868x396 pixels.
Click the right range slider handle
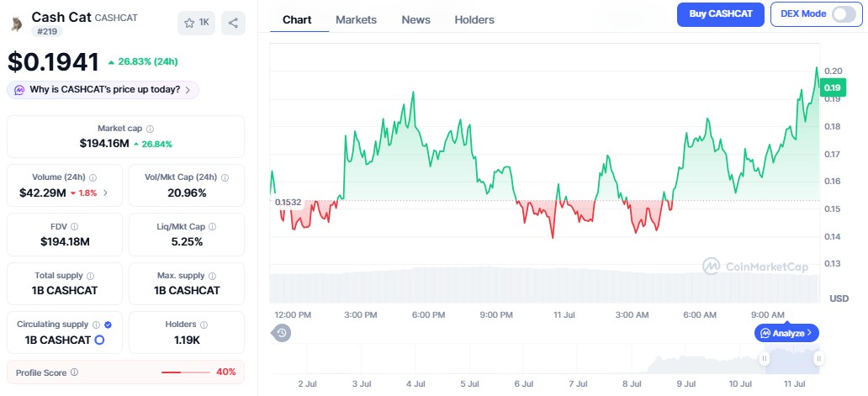click(818, 358)
